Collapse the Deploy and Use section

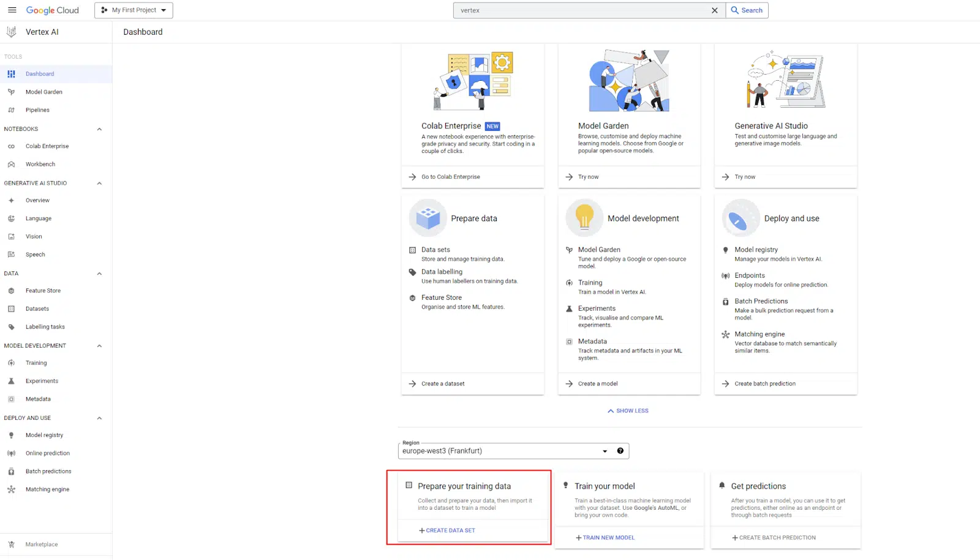[x=99, y=418]
